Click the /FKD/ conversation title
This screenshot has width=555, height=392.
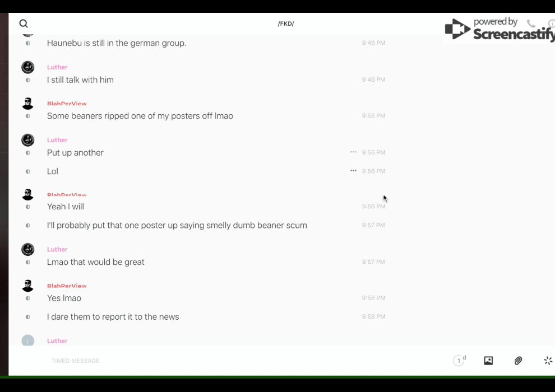click(286, 24)
